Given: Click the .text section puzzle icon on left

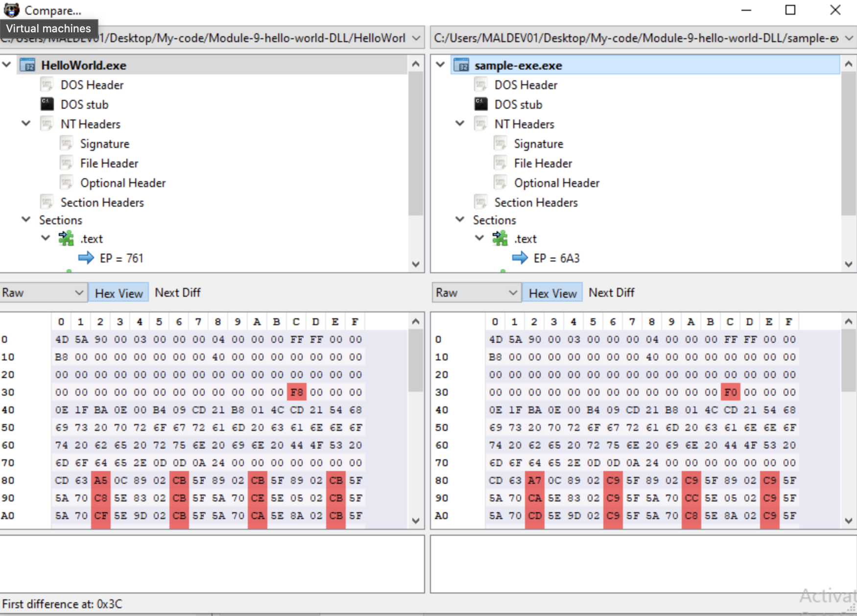Looking at the screenshot, I should [66, 238].
